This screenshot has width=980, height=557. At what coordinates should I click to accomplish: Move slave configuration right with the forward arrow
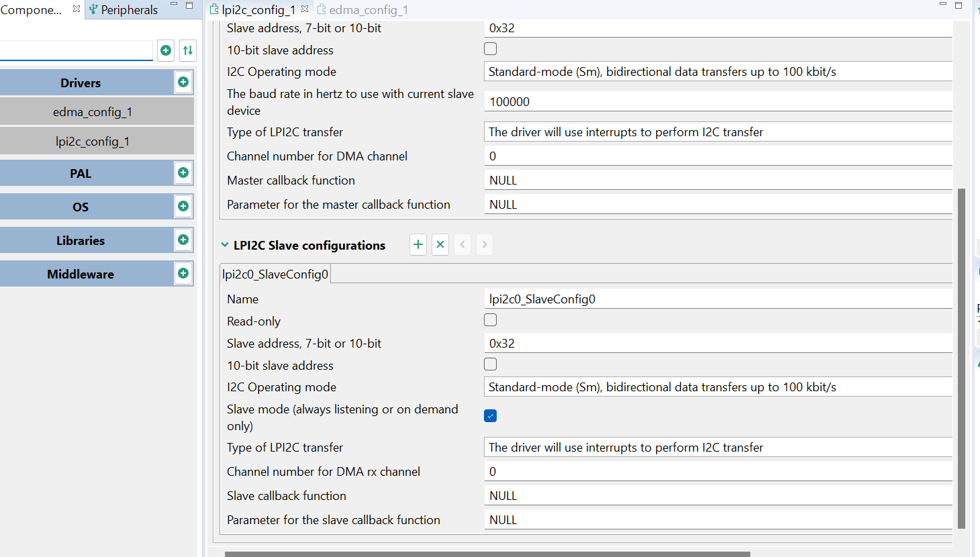click(485, 244)
